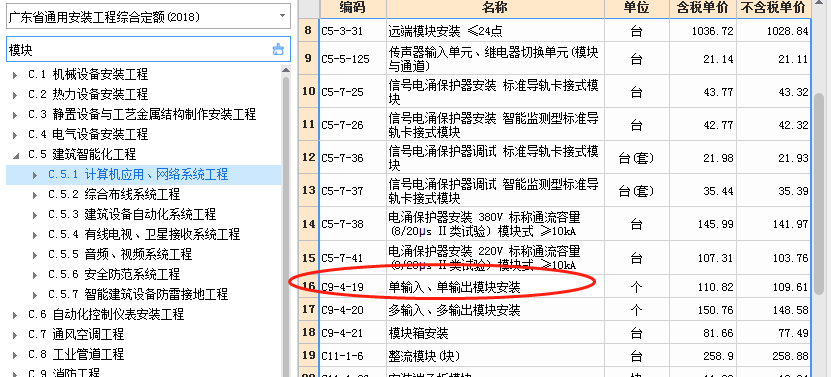Collapse C.5 建筑智能化工程 node
This screenshot has height=377, width=831.
click(x=15, y=155)
